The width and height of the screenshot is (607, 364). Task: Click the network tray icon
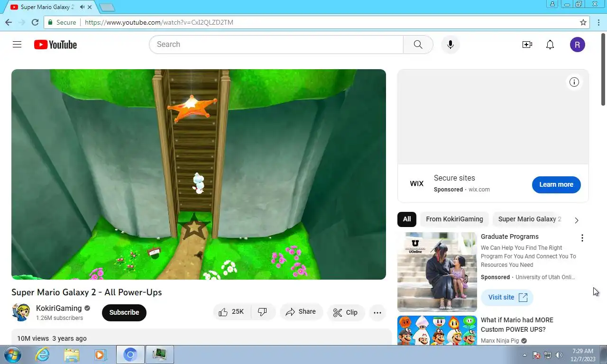pos(548,355)
